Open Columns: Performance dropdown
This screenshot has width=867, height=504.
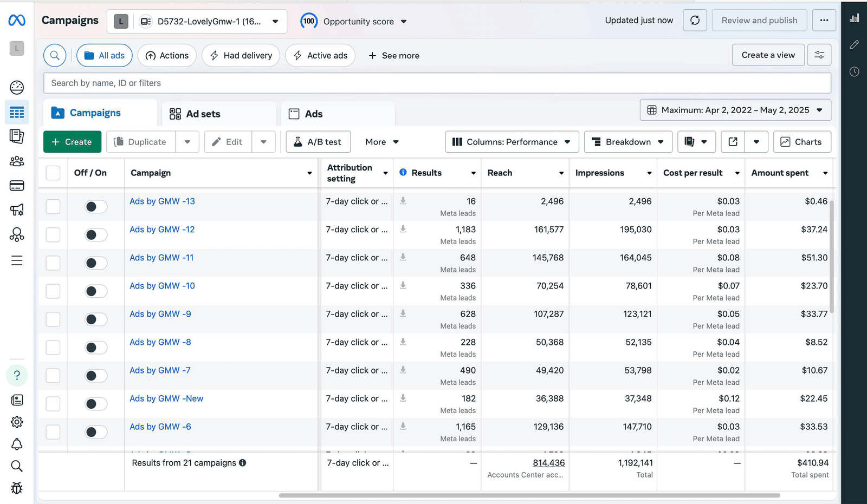coord(512,142)
